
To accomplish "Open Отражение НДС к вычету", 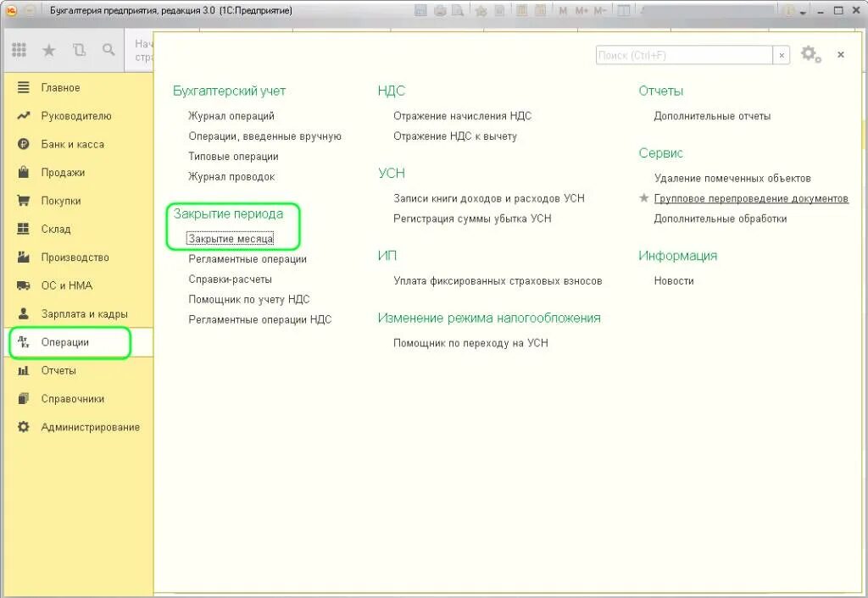I will tap(455, 136).
